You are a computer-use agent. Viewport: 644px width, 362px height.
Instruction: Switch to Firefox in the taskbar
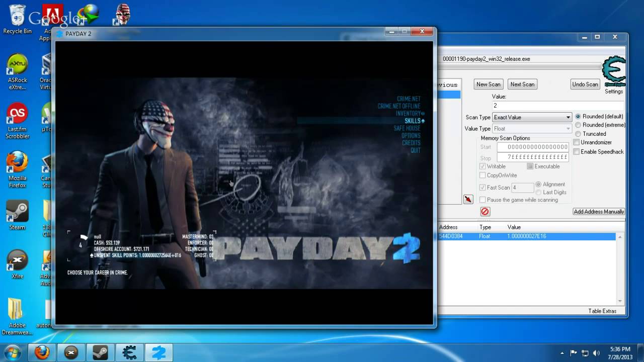[42, 353]
